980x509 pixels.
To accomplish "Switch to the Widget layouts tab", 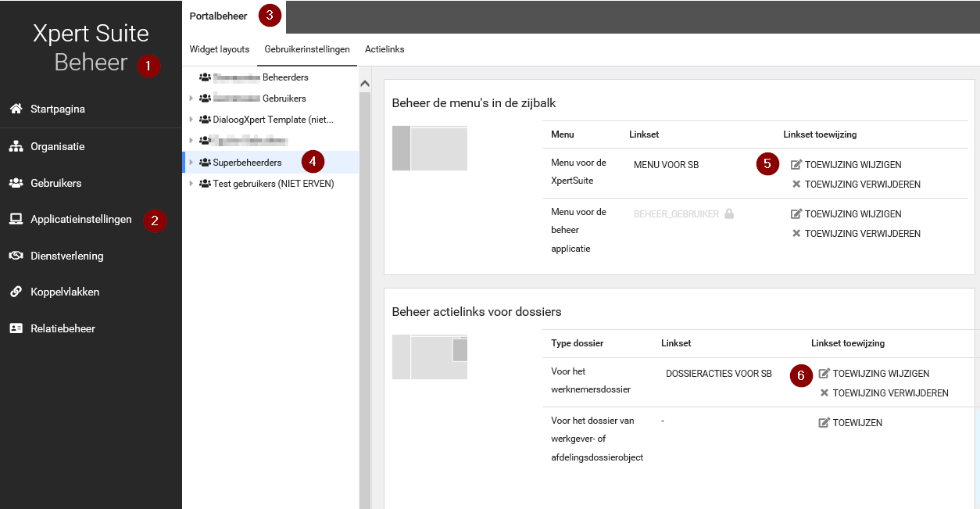I will pyautogui.click(x=219, y=49).
